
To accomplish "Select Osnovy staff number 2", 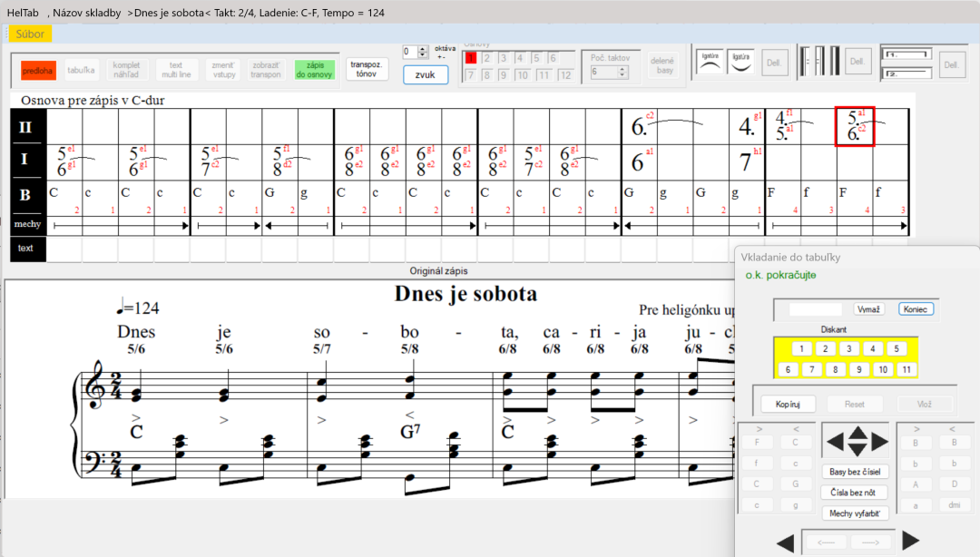I will [487, 58].
